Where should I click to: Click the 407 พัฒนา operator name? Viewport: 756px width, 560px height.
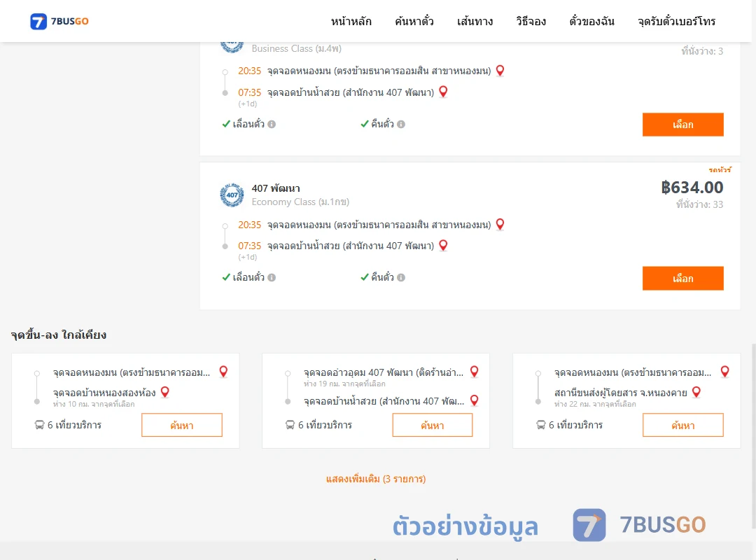click(276, 188)
